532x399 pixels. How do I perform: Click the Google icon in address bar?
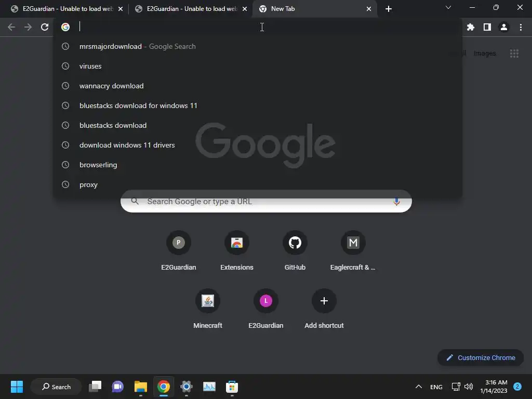pos(65,27)
